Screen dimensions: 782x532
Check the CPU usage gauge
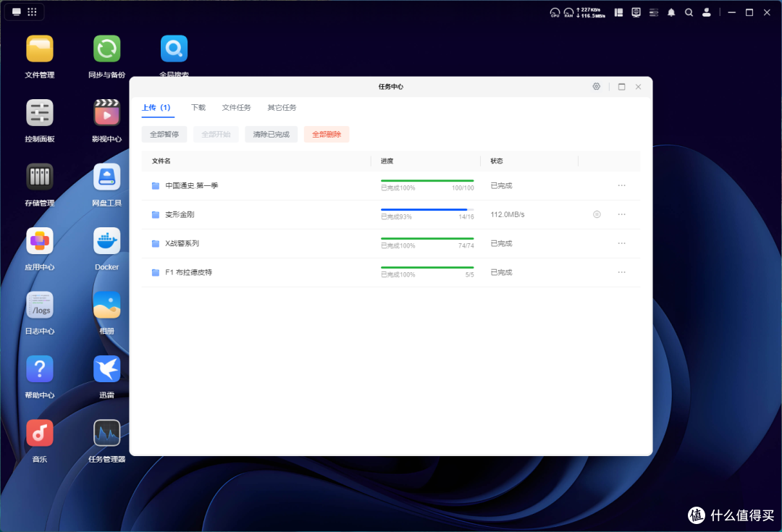[555, 12]
